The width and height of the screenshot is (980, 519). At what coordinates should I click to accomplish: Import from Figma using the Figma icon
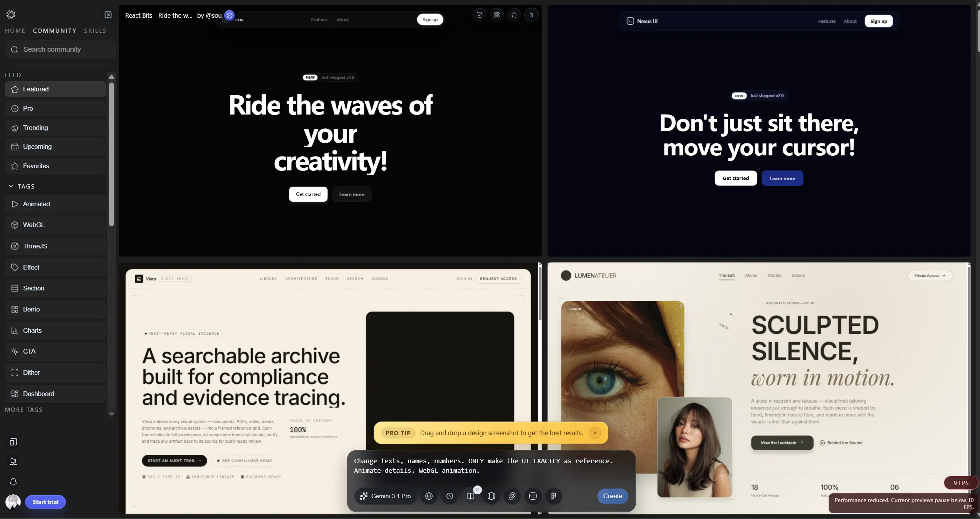click(x=554, y=496)
